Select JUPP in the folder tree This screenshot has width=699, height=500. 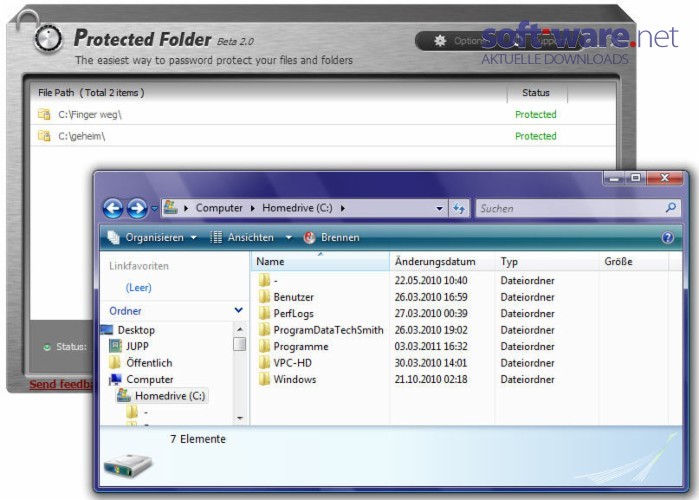[137, 346]
